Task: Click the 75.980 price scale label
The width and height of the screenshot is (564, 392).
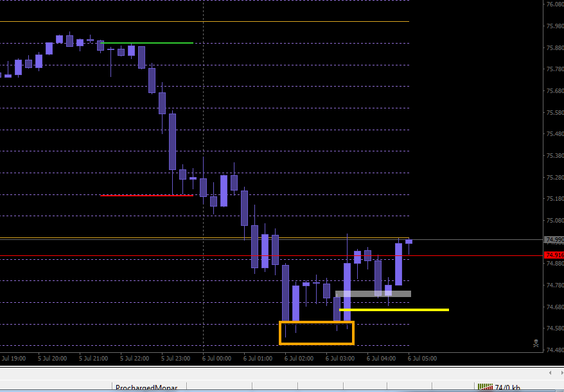Action: 555,26
